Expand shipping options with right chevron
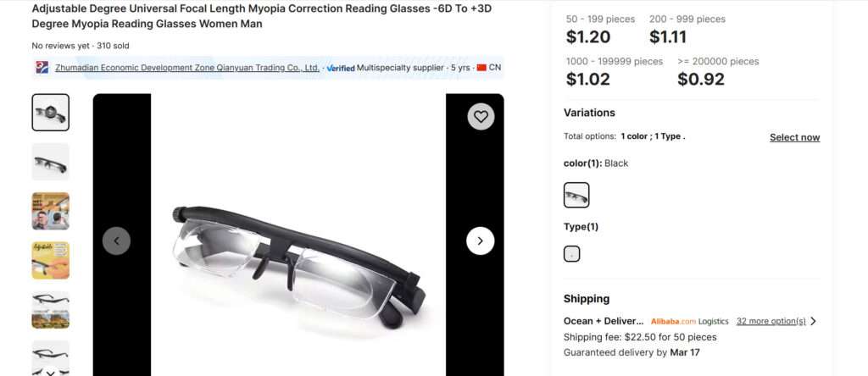 814,322
